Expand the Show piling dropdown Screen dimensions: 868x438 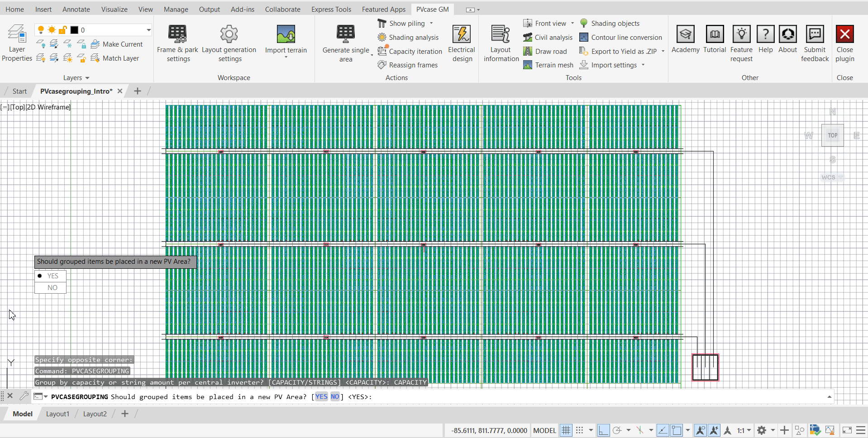click(431, 23)
